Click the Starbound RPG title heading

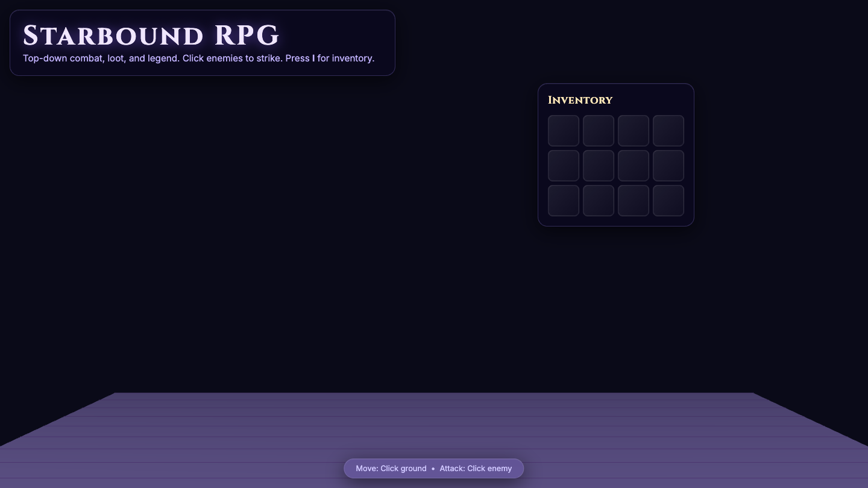151,36
